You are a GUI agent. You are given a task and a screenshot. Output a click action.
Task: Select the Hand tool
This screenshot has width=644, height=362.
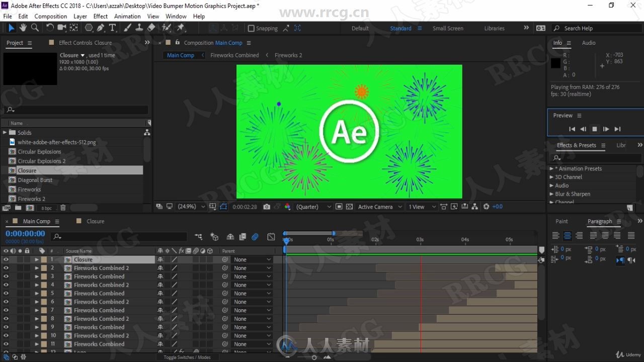23,28
